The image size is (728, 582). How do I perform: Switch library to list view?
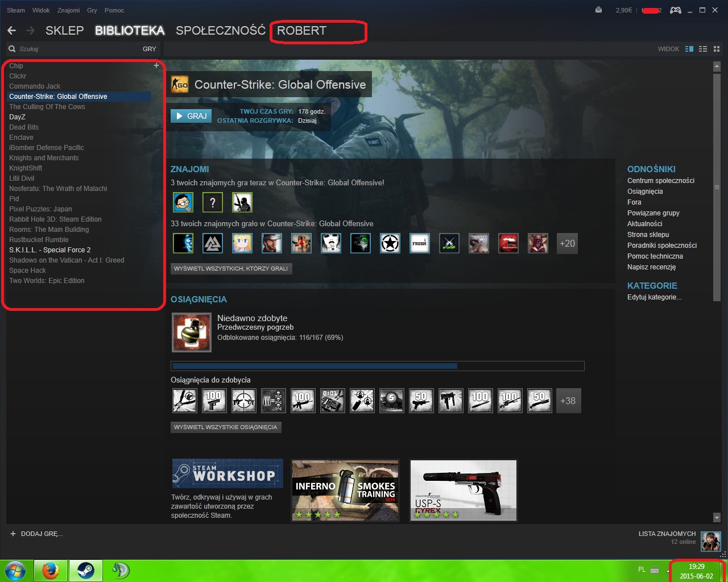[703, 49]
